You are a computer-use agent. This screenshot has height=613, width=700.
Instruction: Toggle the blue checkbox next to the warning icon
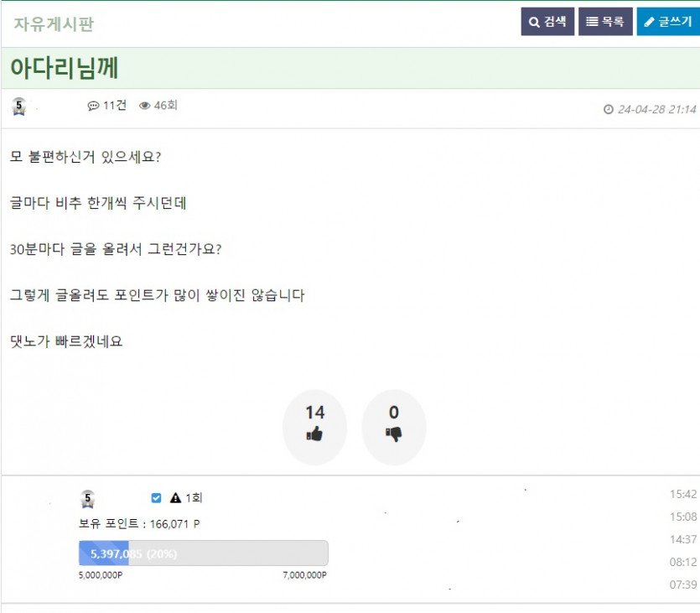pos(156,498)
